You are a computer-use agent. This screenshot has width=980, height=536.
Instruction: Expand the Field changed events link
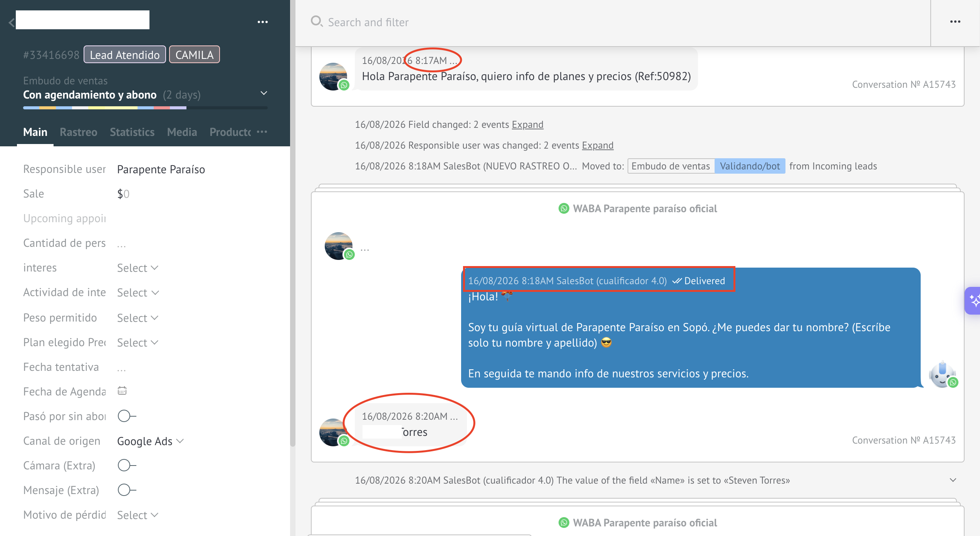pyautogui.click(x=527, y=125)
